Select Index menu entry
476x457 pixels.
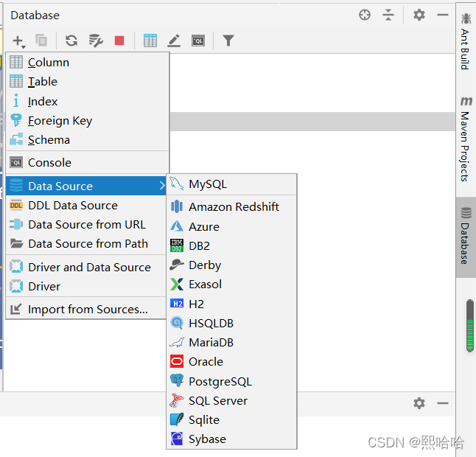pos(88,101)
